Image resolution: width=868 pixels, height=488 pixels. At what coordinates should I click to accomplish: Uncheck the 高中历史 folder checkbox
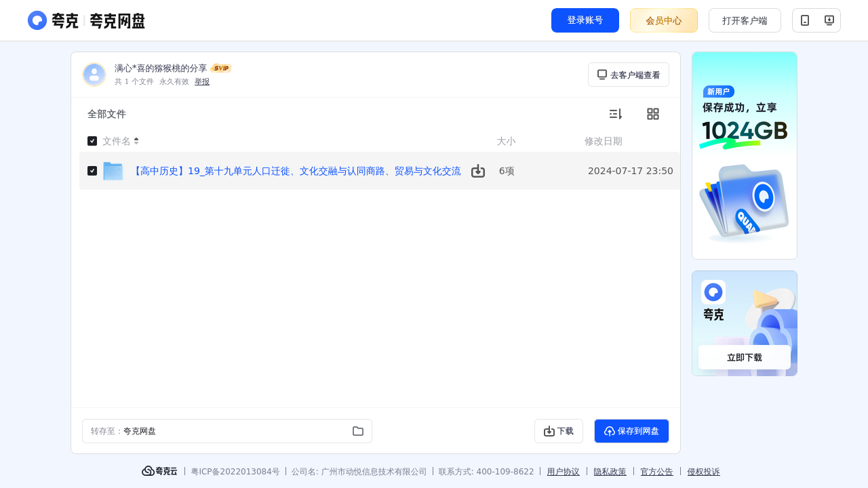pos(92,171)
